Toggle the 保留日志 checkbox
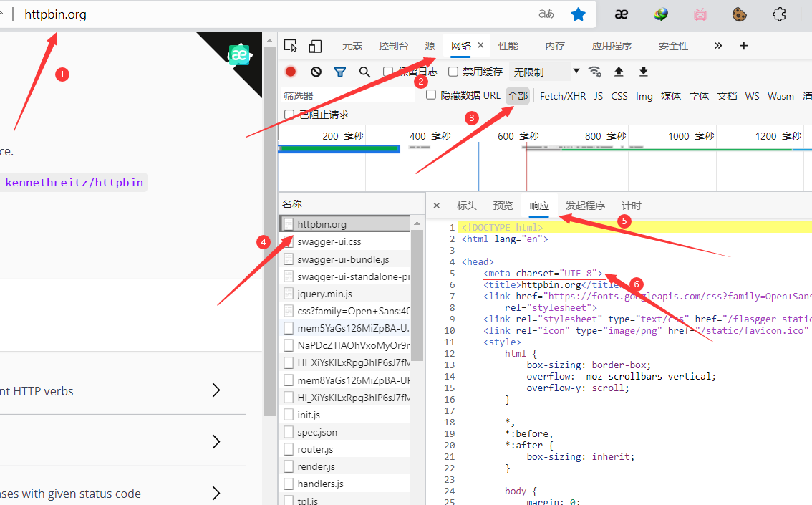 388,72
